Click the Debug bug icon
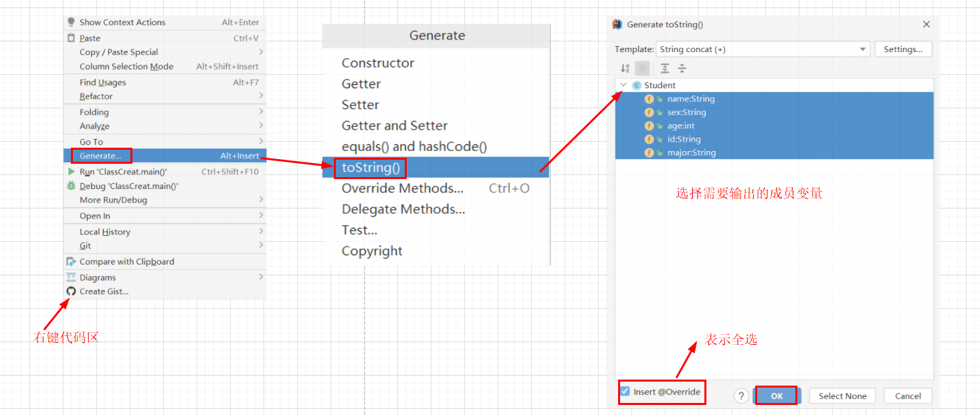Viewport: 980px width, 415px height. tap(71, 186)
